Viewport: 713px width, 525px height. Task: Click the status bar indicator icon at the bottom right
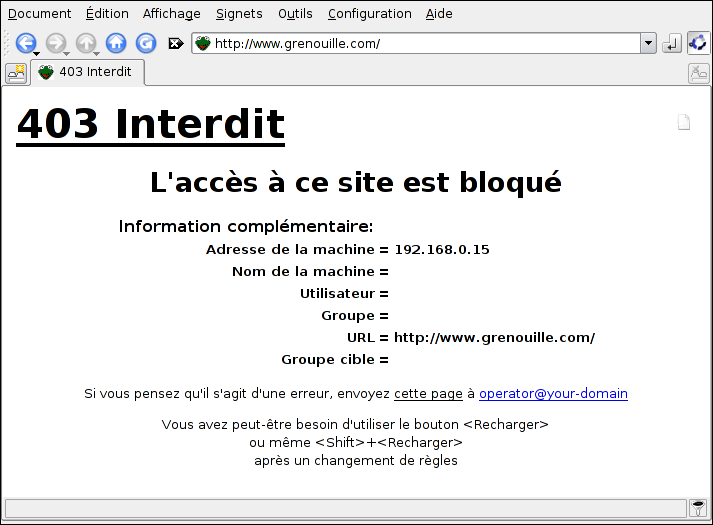pyautogui.click(x=698, y=508)
